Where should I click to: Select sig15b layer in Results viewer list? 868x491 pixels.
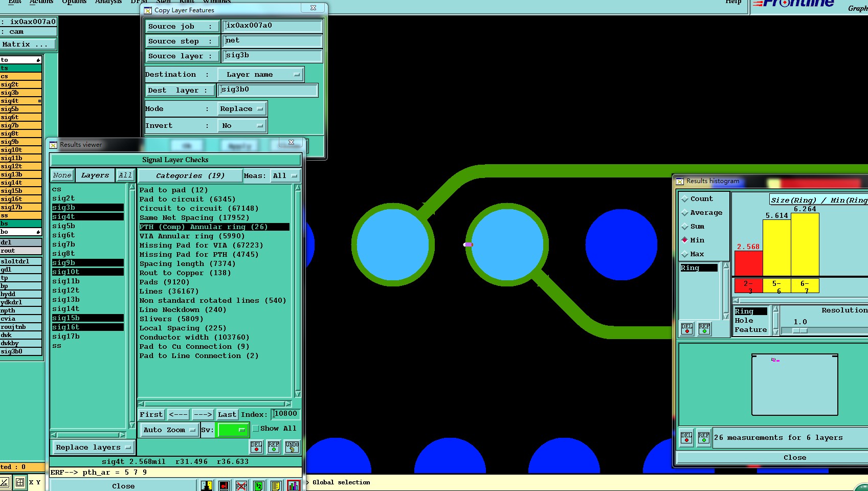[x=87, y=318]
